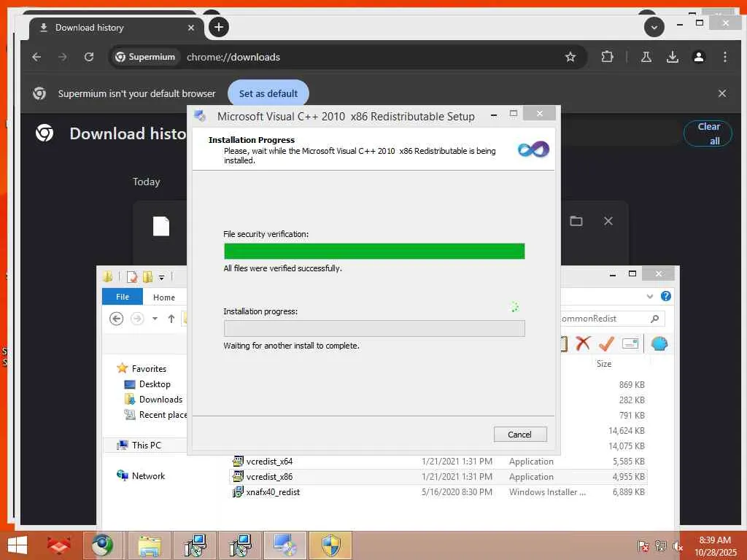Click the Supermium site info chip
This screenshot has height=560, width=747.
coord(146,57)
